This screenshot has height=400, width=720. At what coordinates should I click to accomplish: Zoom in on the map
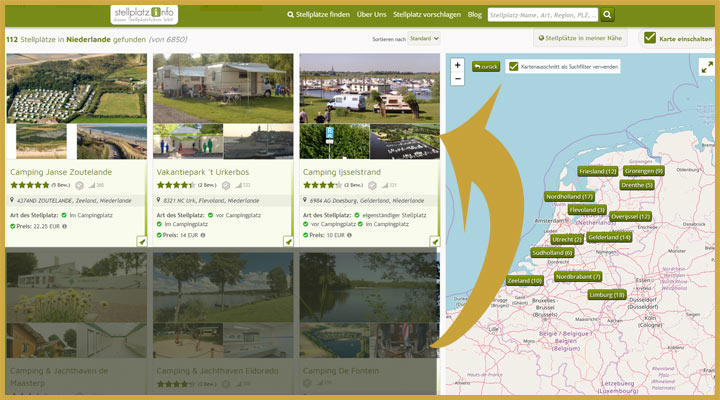458,66
